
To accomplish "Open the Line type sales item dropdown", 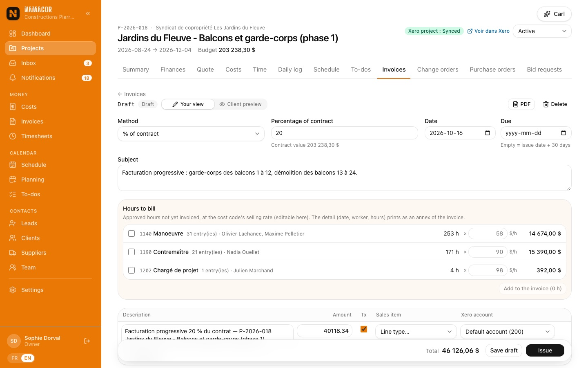I will pyautogui.click(x=416, y=332).
